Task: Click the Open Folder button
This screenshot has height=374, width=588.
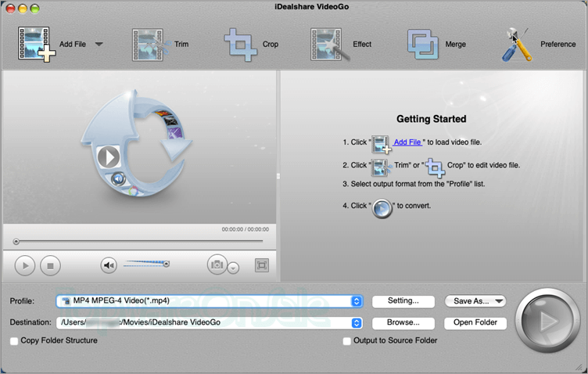Action: click(x=475, y=322)
